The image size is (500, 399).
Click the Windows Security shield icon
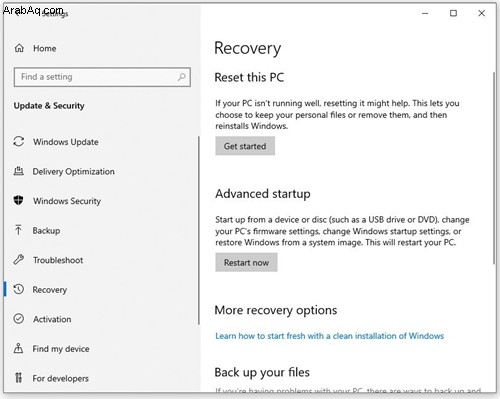[x=19, y=200]
